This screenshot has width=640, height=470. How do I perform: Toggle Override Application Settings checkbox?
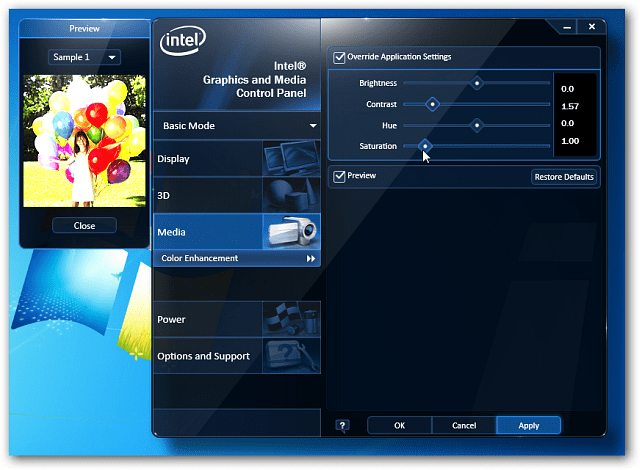339,57
